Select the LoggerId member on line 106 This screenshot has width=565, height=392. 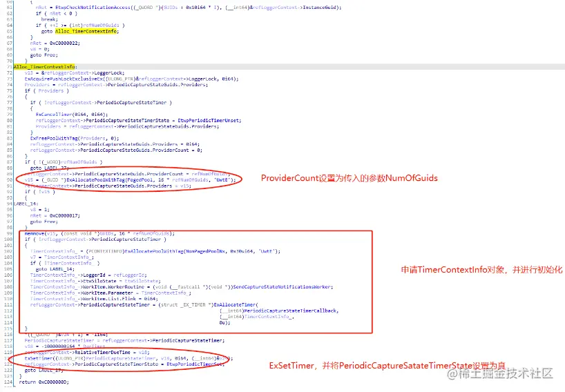point(94,275)
